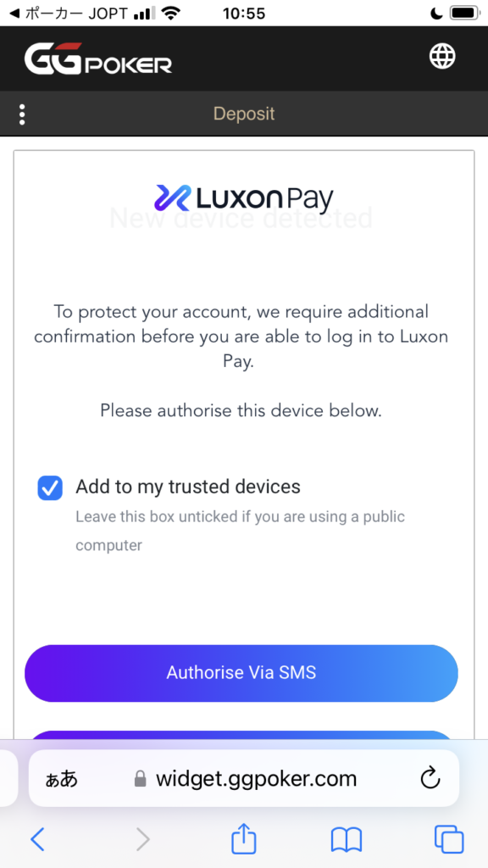Tap the widget.ggpoker.com address field
Viewport: 488px width, 868px height.
[x=244, y=778]
